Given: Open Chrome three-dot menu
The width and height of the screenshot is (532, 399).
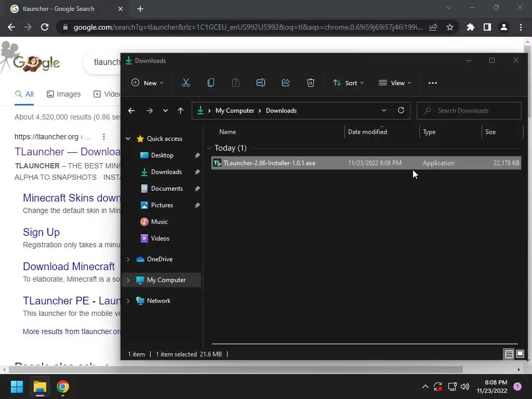Looking at the screenshot, I should click(521, 27).
